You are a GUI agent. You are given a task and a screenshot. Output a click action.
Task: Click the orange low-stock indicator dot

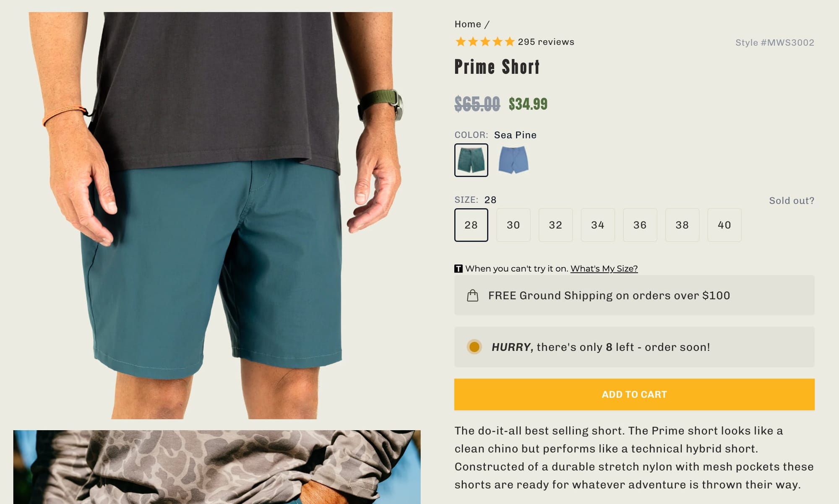tap(474, 347)
